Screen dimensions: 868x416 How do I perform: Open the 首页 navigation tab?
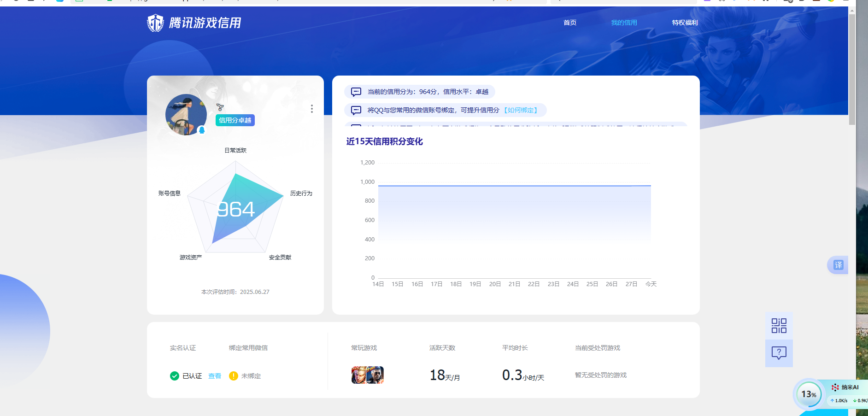tap(570, 23)
